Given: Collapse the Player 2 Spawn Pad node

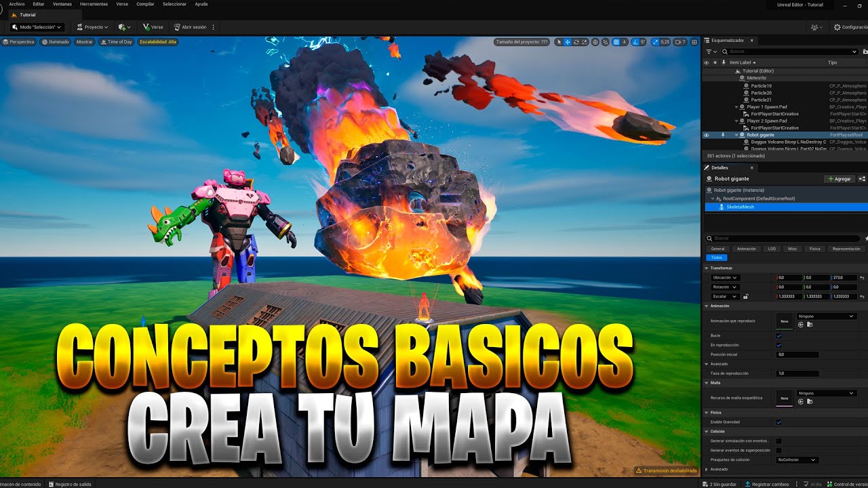Looking at the screenshot, I should [736, 121].
